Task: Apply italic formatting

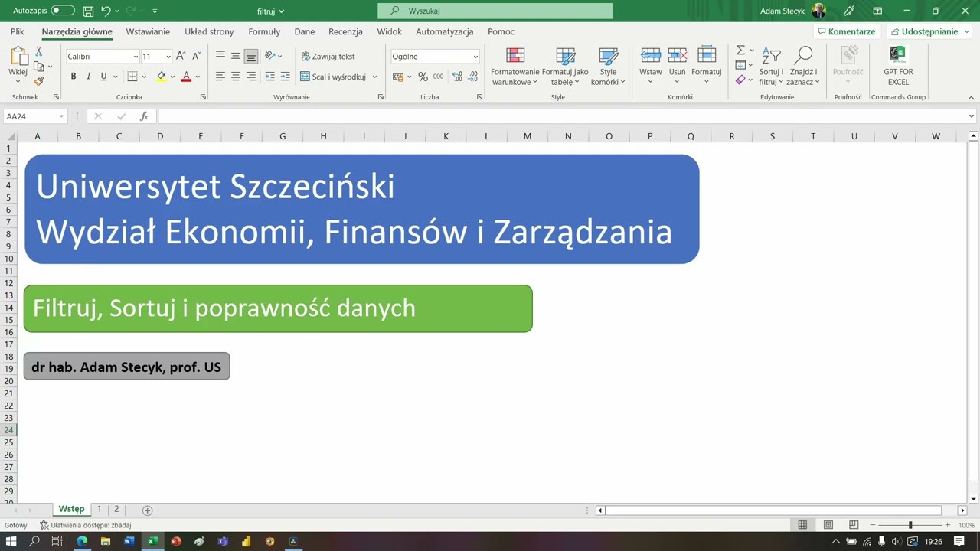Action: pos(88,77)
